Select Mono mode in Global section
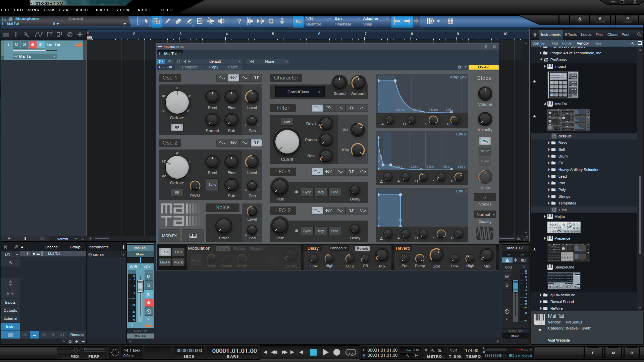Viewport: 644px width, 362px height. [485, 151]
